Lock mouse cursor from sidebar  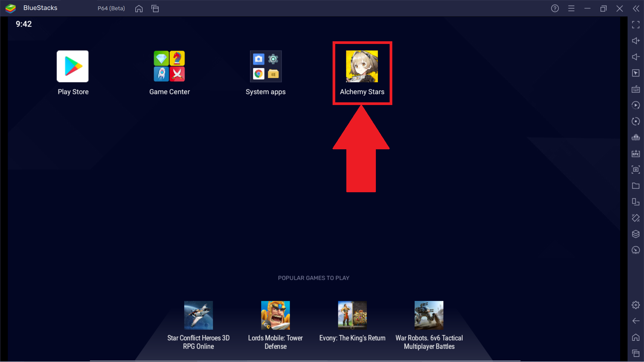click(636, 73)
